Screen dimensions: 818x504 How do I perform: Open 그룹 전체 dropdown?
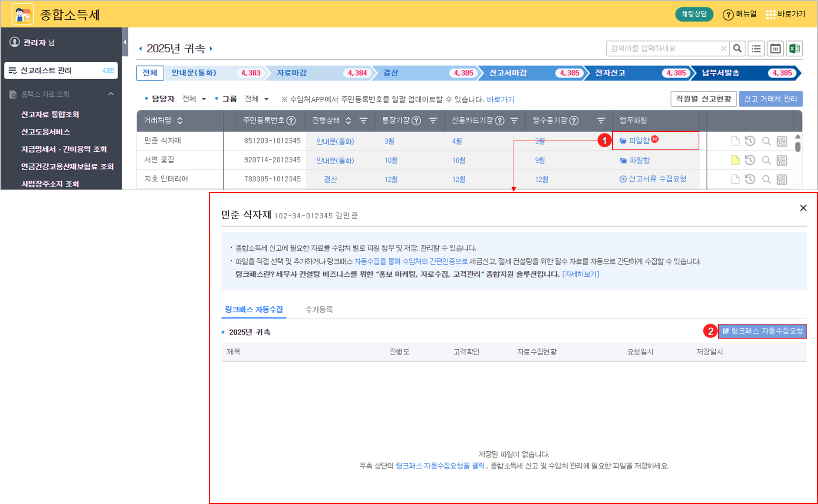257,99
